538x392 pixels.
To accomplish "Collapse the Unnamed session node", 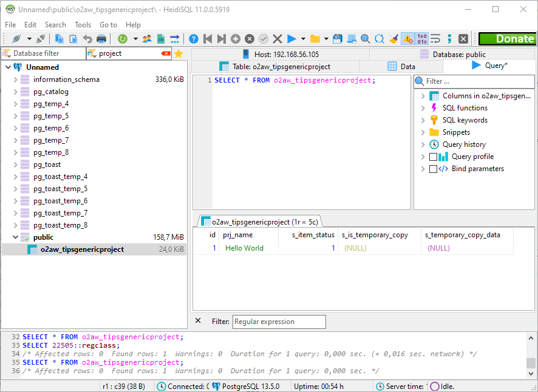I will point(9,67).
